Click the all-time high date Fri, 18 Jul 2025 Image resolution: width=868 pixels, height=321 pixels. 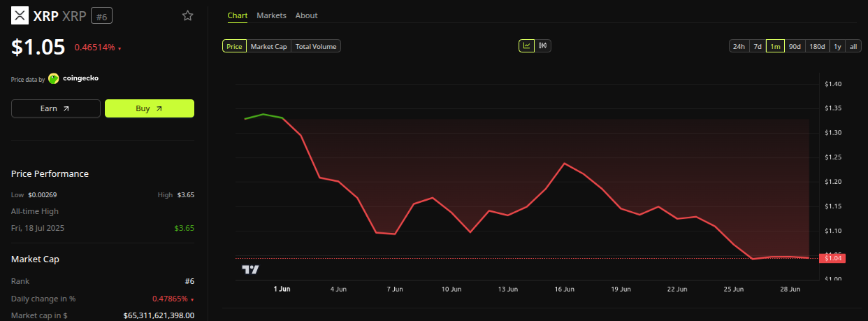point(38,228)
